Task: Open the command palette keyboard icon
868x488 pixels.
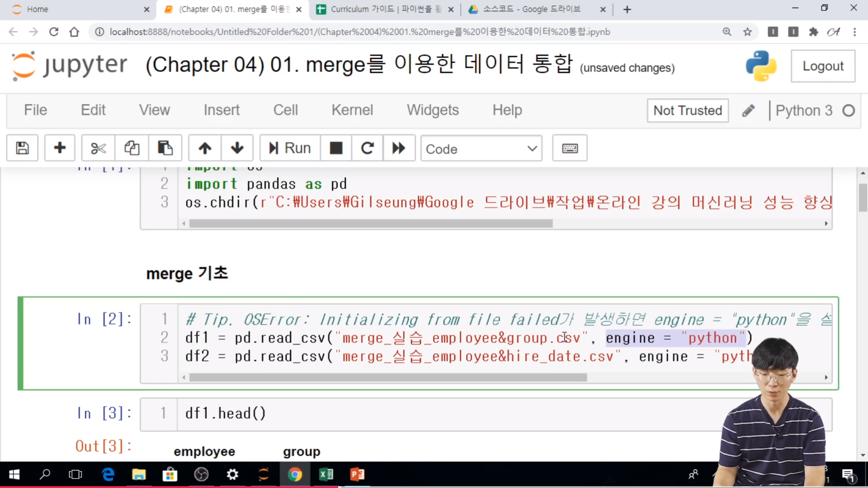Action: tap(570, 148)
